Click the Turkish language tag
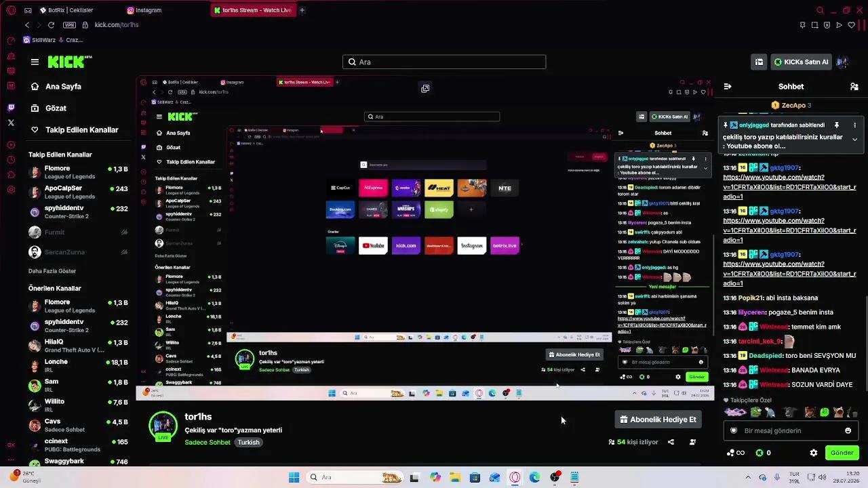This screenshot has height=488, width=868. 248,442
